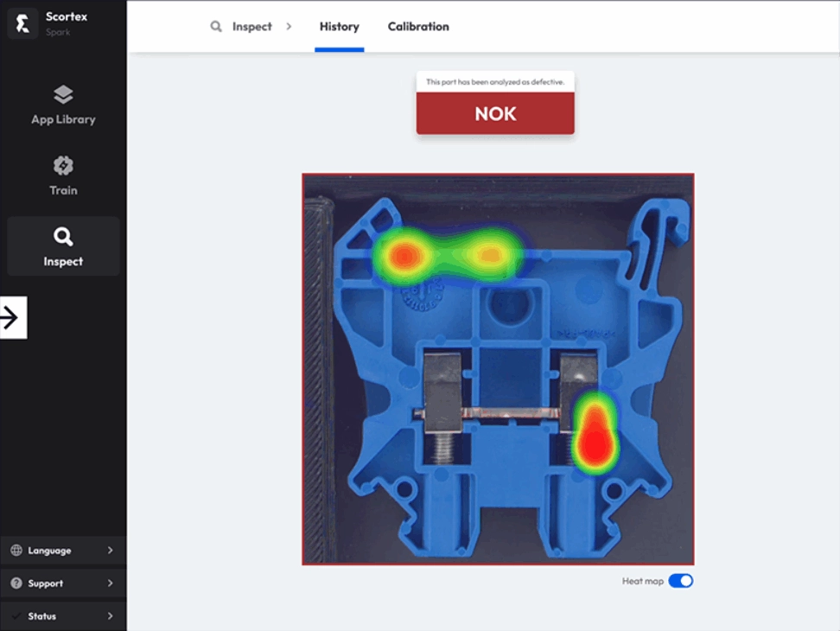Disable the Heat map toggle switch
The height and width of the screenshot is (631, 840).
pos(681,581)
